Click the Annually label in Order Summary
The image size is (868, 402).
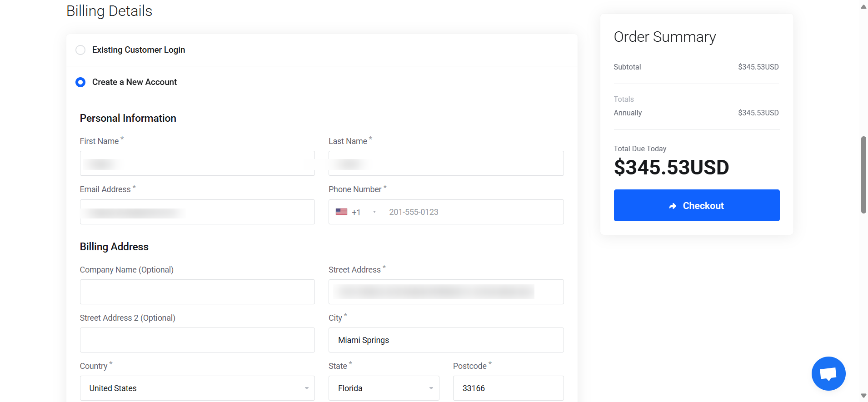coord(628,113)
